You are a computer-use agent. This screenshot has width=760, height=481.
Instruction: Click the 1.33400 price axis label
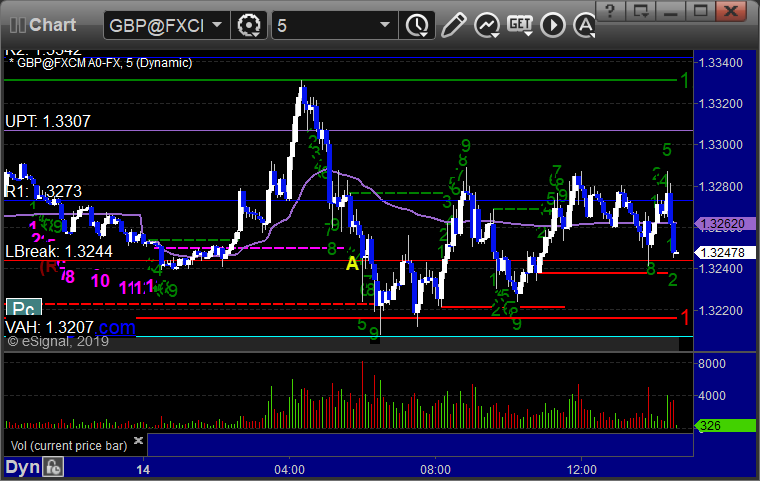tap(720, 63)
